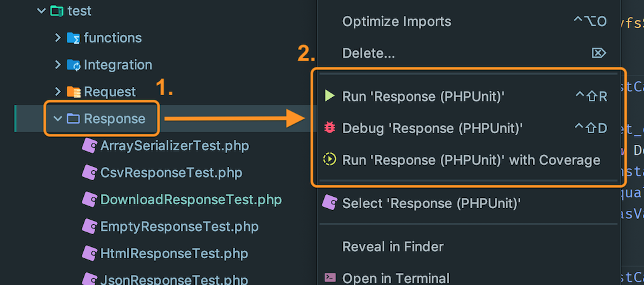Image resolution: width=644 pixels, height=285 pixels.
Task: Click the Open in Terminal icon
Action: (330, 277)
